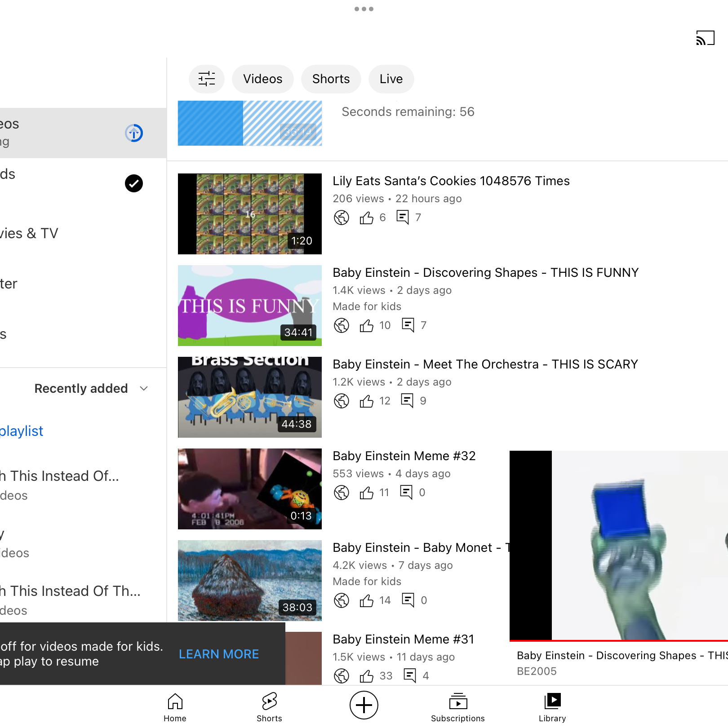This screenshot has height=728, width=728.
Task: Click the LEARN MORE link
Action: coord(219,654)
